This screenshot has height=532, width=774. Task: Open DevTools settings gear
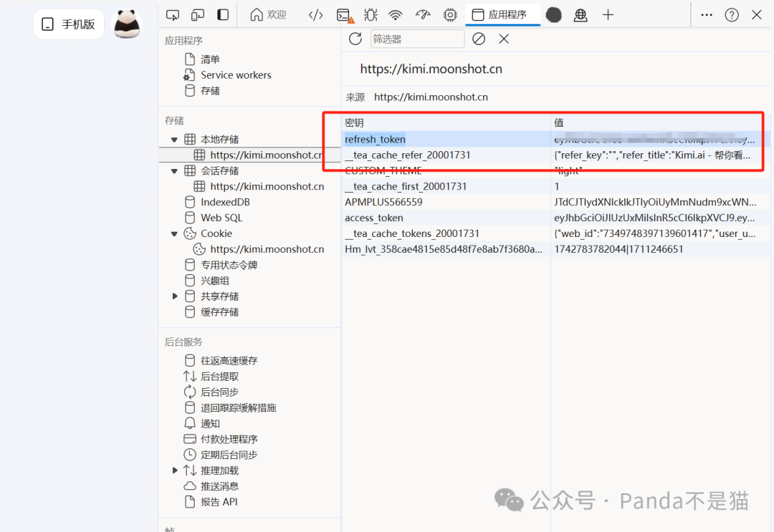450,14
